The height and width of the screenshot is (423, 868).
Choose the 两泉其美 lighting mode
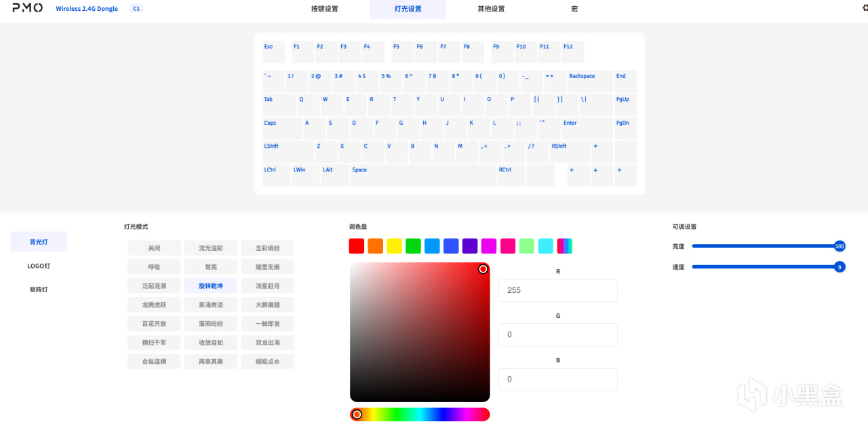211,362
